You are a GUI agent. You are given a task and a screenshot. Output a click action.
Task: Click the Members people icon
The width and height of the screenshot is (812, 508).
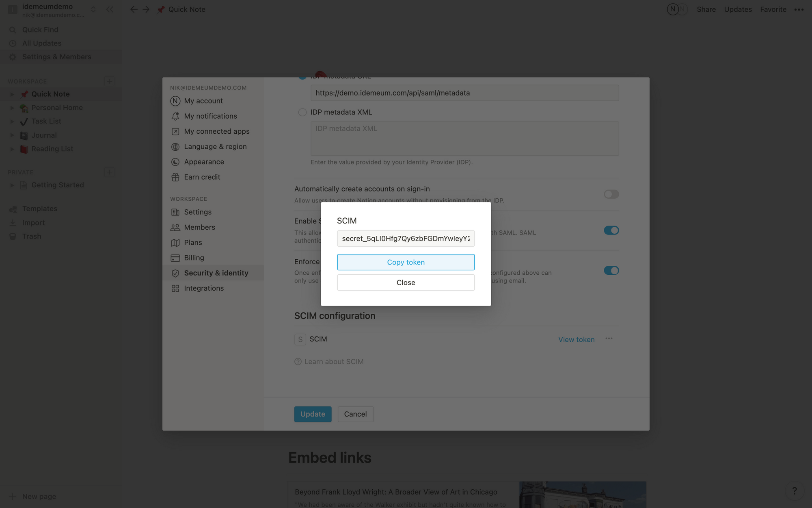(x=175, y=228)
